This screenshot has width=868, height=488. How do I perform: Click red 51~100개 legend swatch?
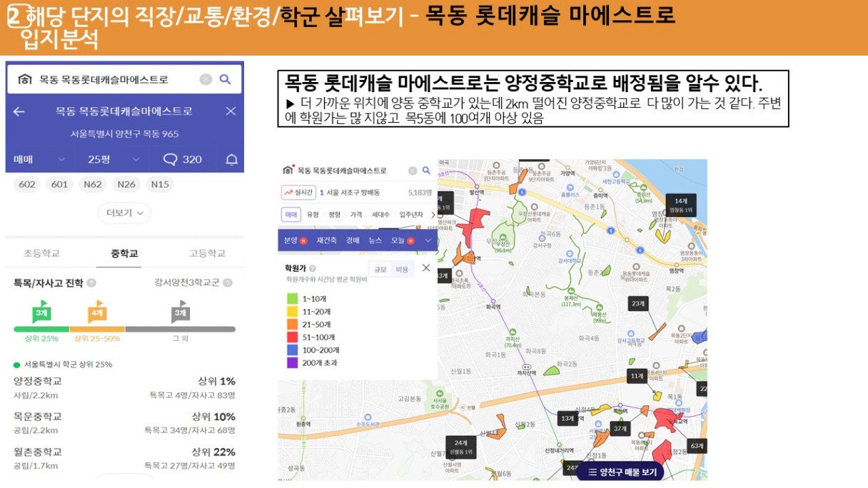(292, 337)
